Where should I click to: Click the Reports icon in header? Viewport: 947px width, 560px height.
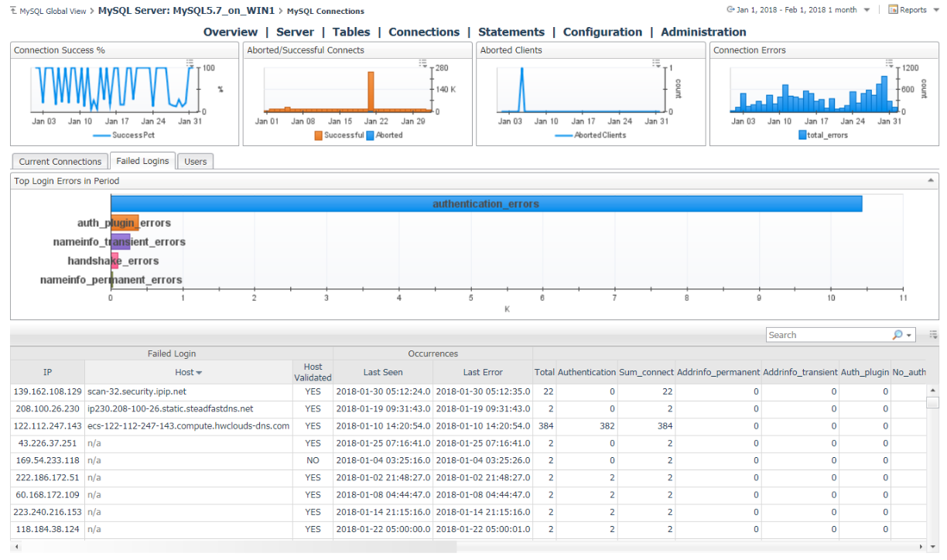point(893,10)
